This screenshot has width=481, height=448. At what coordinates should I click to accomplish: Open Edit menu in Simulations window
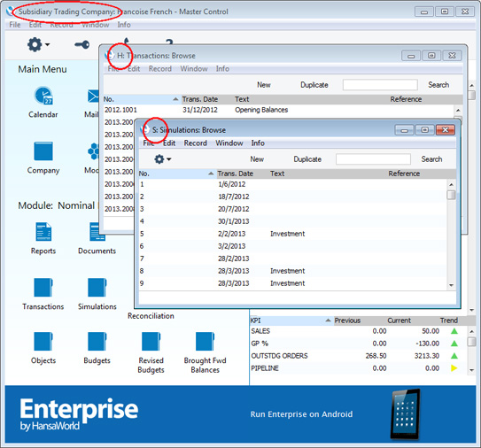pyautogui.click(x=169, y=143)
